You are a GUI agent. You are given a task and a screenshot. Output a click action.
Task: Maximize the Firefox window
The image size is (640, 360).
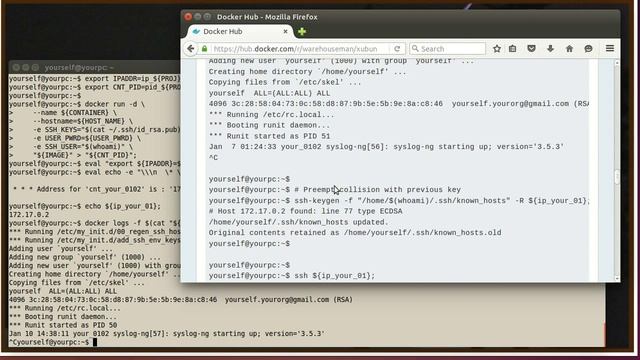click(207, 17)
